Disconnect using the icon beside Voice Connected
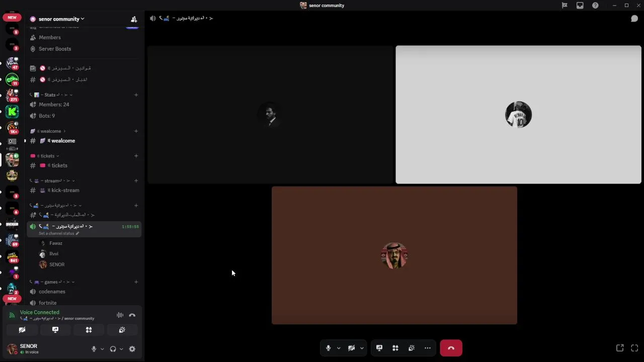 132,315
